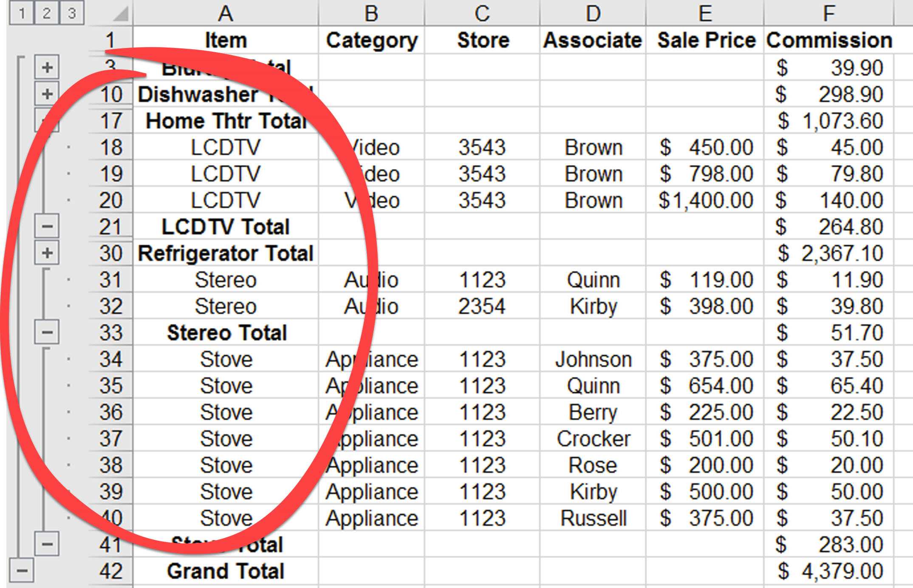Click the $ 200.00 sale price cell
This screenshot has height=588, width=913.
point(705,465)
